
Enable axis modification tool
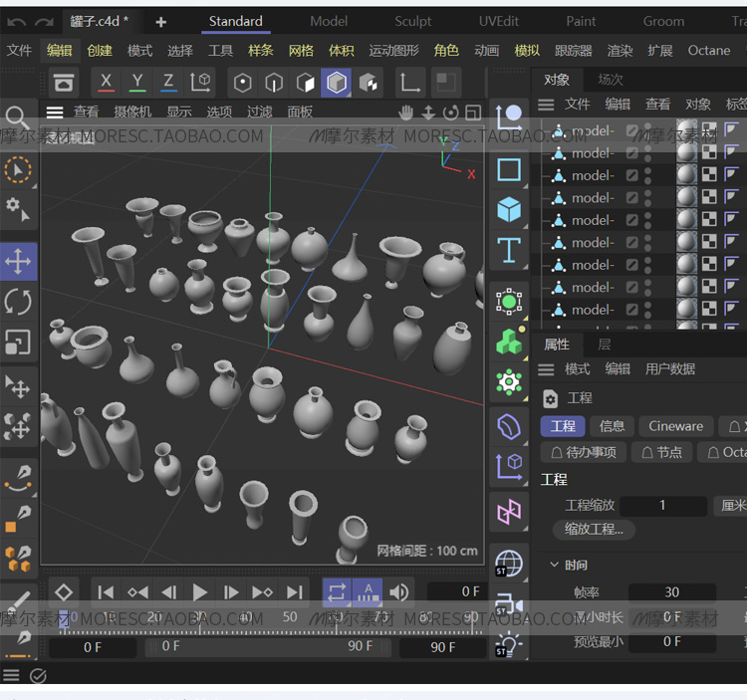[x=409, y=83]
